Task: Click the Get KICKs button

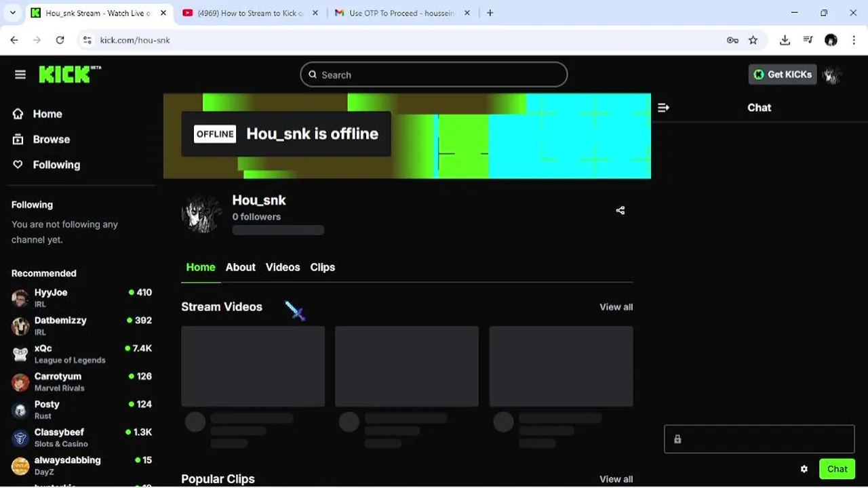Action: (x=783, y=75)
